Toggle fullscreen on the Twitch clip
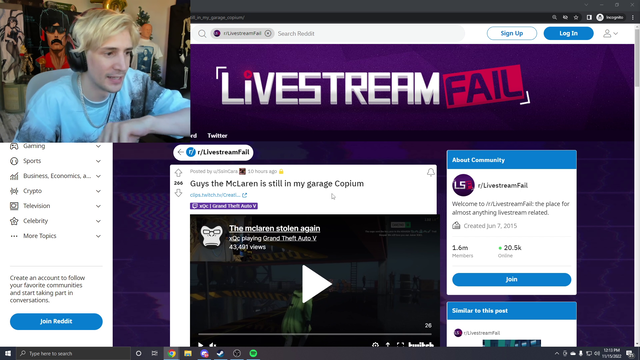640x360 pixels. pyautogui.click(x=400, y=345)
